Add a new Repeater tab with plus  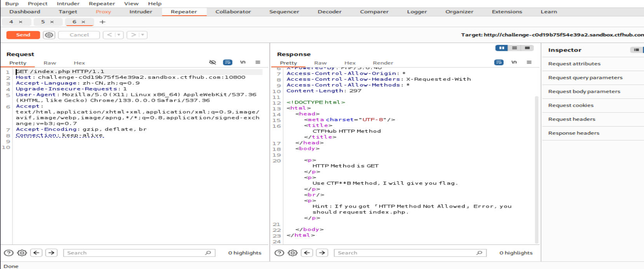[103, 22]
